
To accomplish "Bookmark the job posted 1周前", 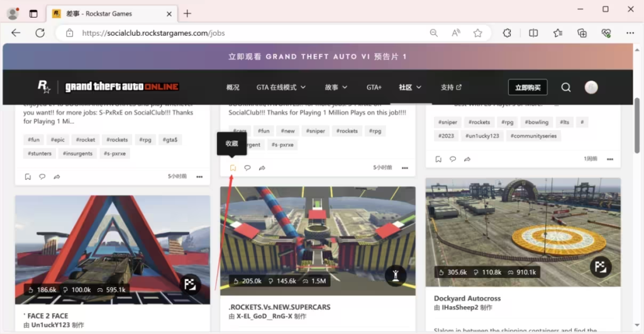I will pos(438,159).
